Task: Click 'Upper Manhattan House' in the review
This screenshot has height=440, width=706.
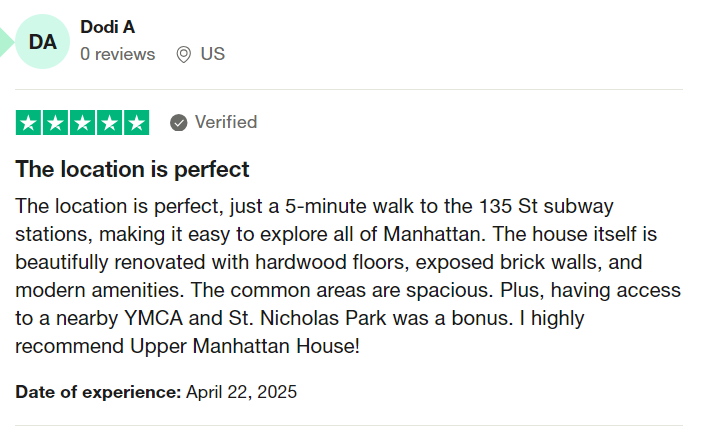Action: [243, 346]
